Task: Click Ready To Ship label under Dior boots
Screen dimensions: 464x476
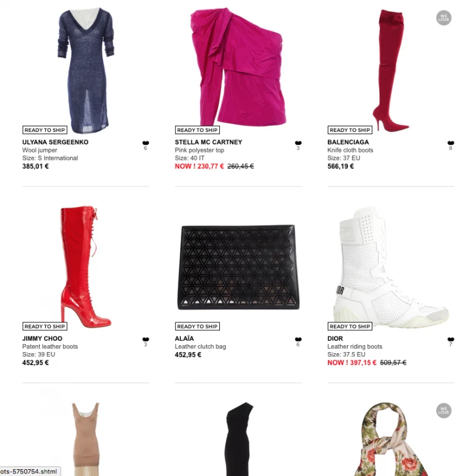Action: tap(350, 327)
